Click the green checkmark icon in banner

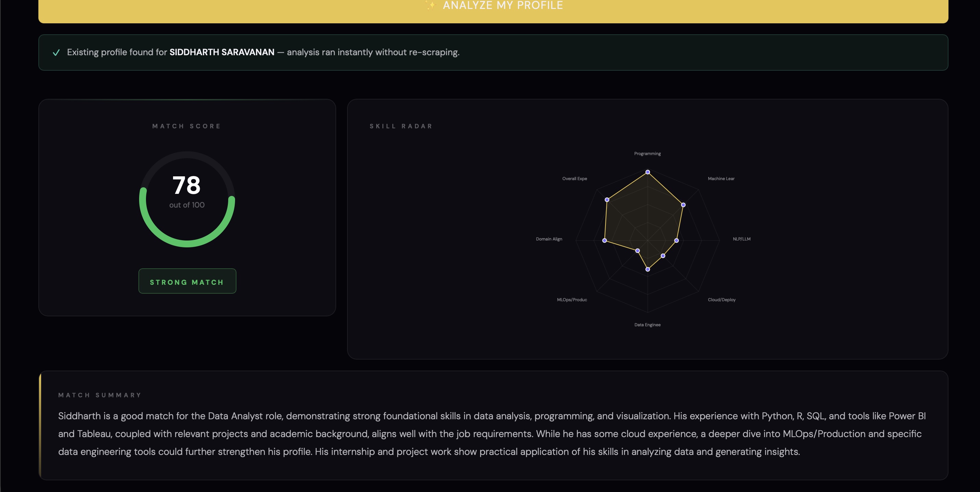tap(56, 52)
